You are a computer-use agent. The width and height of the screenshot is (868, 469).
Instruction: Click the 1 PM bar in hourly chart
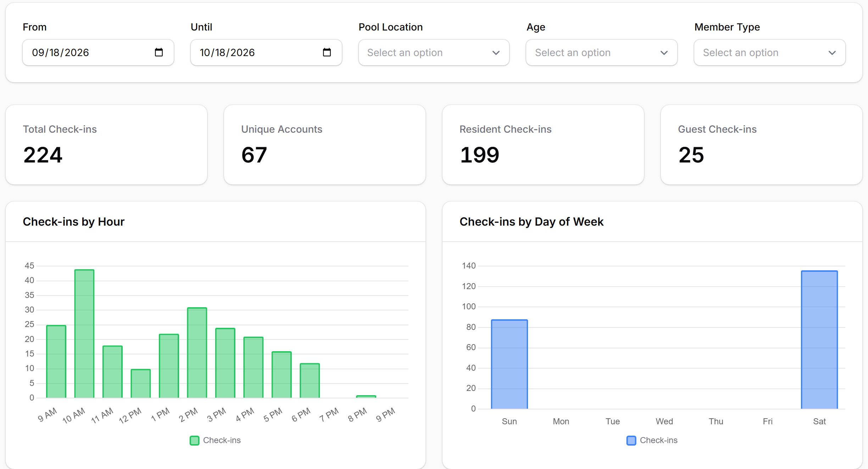click(169, 366)
